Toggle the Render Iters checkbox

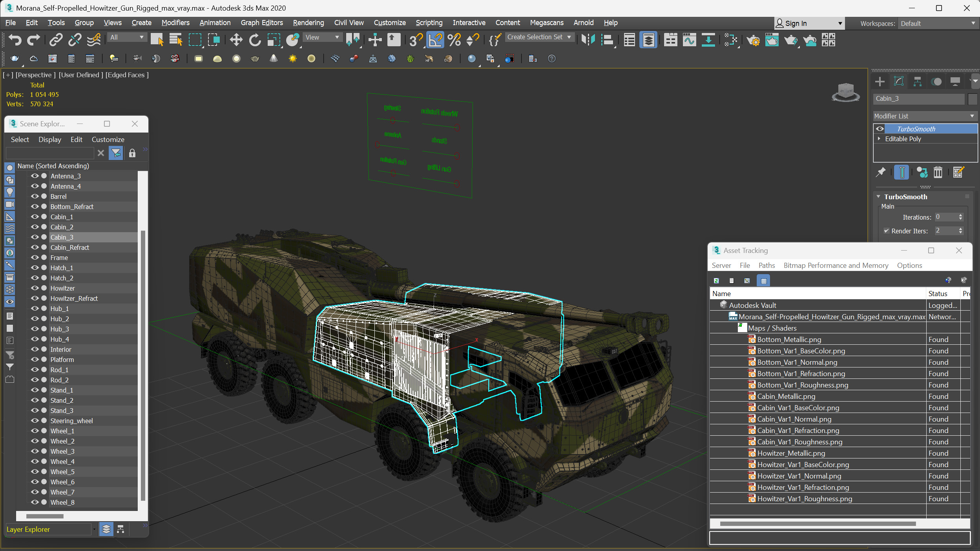[x=886, y=231]
